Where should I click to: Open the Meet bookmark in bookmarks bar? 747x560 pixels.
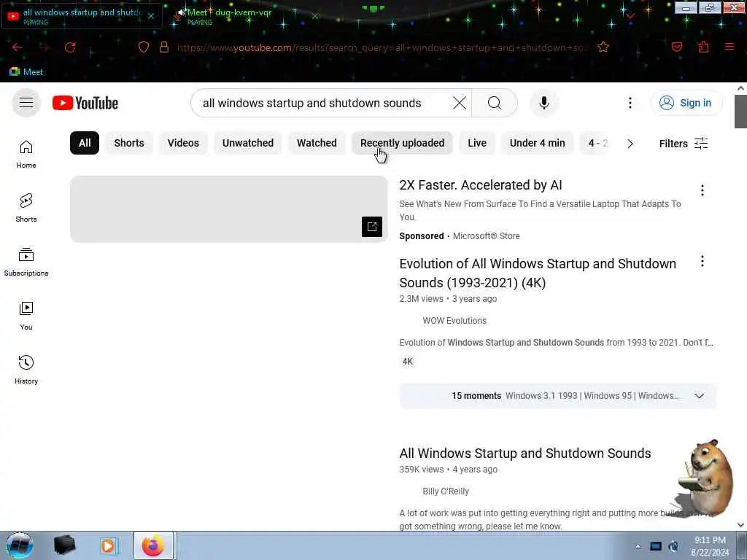pyautogui.click(x=26, y=72)
